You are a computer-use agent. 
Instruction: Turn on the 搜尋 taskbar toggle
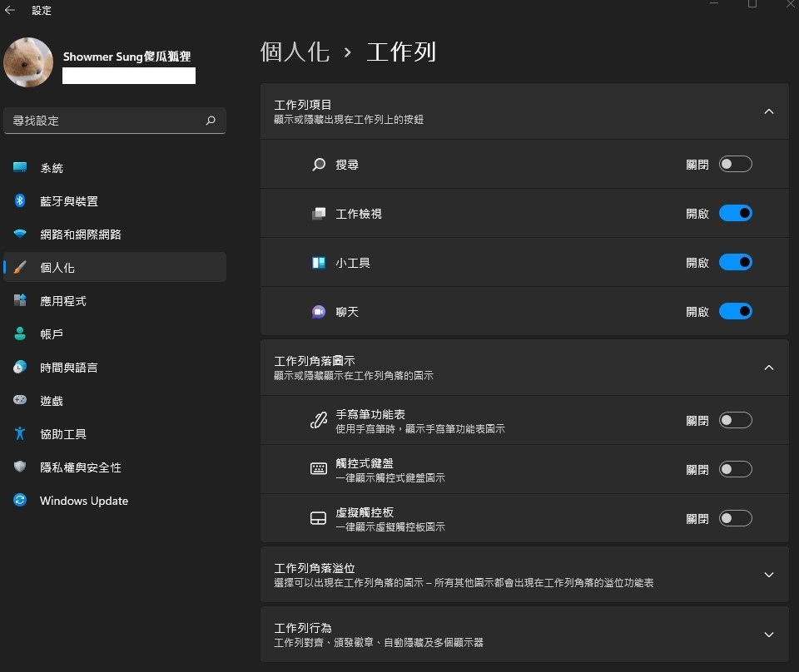tap(735, 164)
